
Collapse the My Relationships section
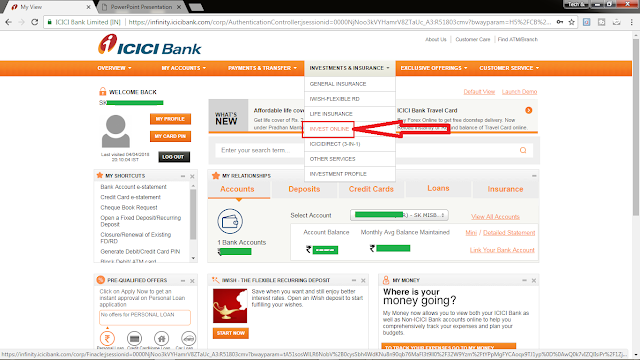534,176
